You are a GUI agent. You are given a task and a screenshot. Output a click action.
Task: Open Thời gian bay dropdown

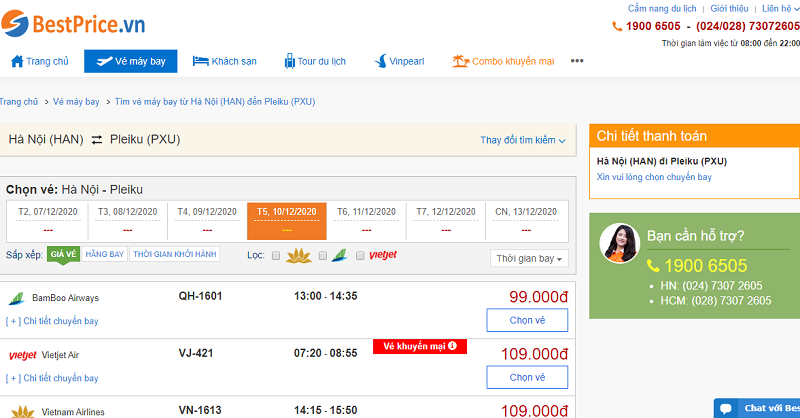529,258
